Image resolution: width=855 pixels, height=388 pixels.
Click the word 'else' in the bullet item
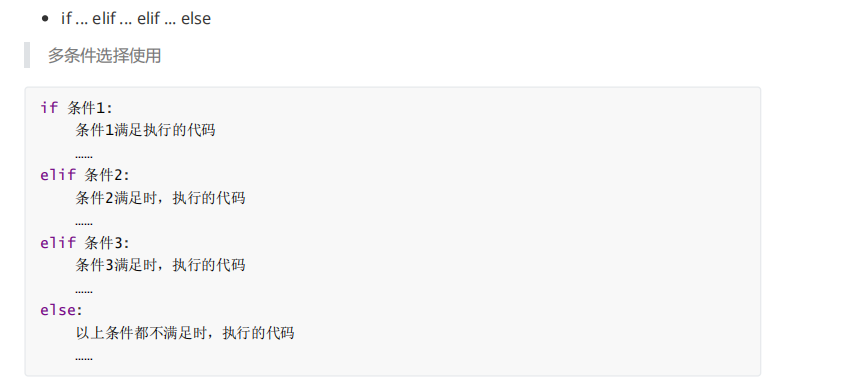pos(196,19)
